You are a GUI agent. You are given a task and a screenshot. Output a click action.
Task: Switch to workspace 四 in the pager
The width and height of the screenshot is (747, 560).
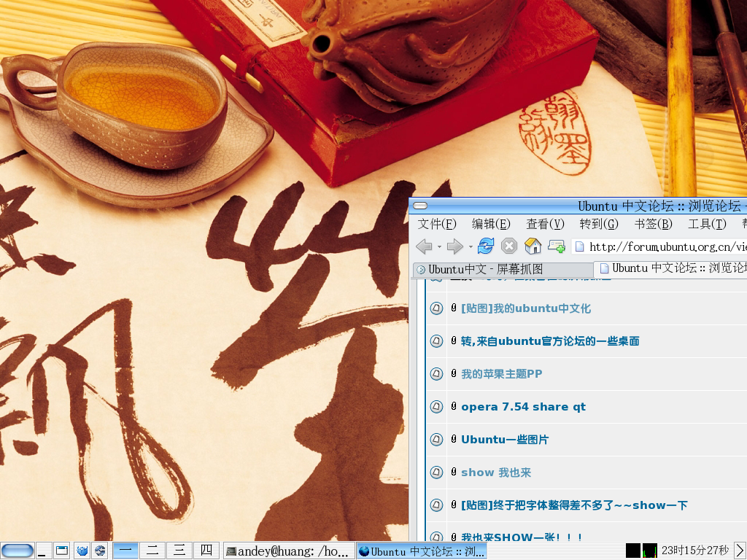(x=206, y=551)
